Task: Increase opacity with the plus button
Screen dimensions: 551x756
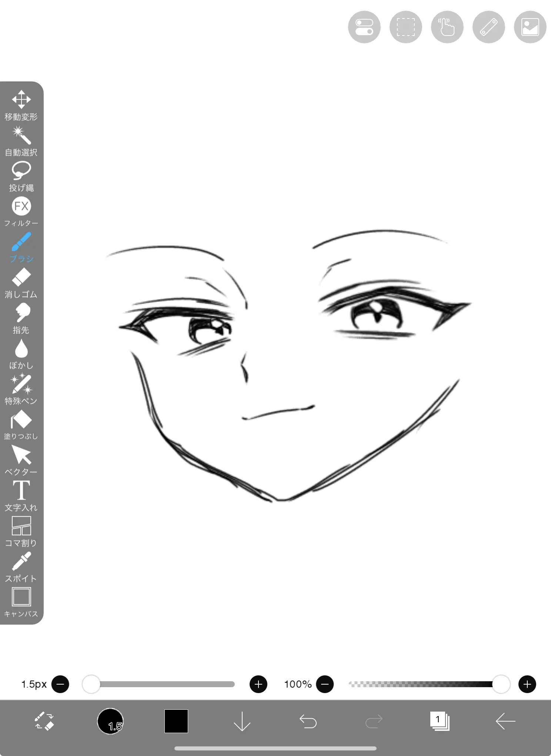Action: (527, 684)
